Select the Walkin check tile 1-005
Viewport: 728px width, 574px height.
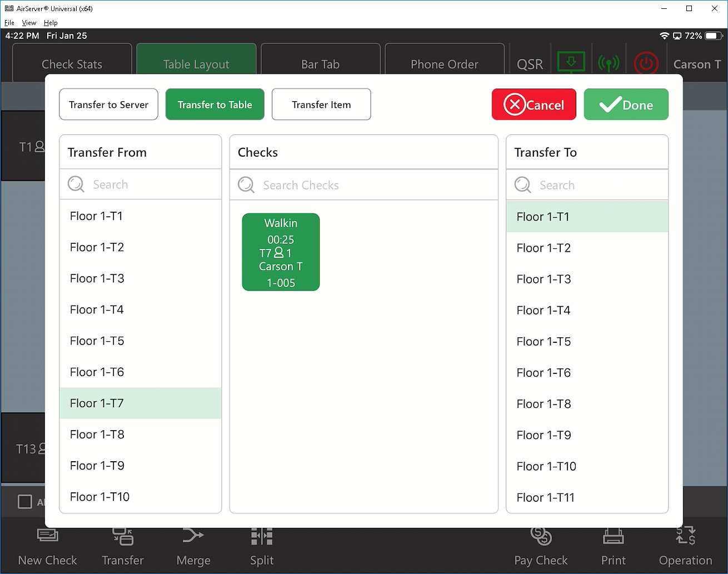point(281,252)
